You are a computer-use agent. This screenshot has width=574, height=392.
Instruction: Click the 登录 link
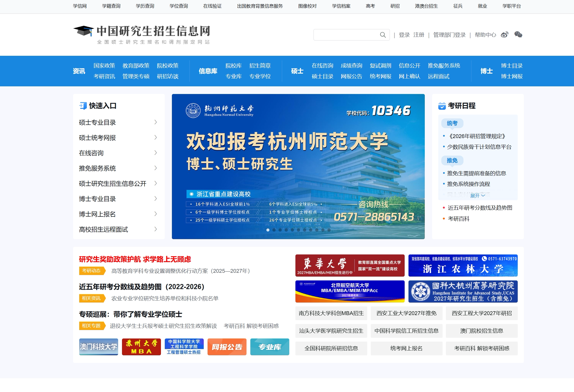tap(404, 35)
